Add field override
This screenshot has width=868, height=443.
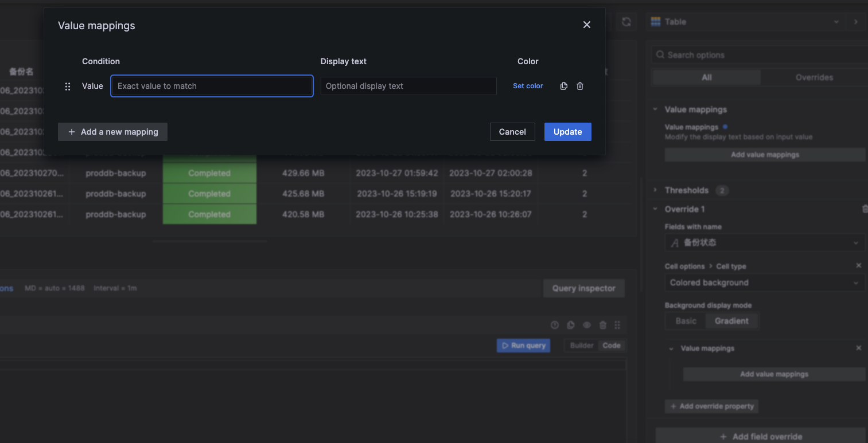(761, 436)
